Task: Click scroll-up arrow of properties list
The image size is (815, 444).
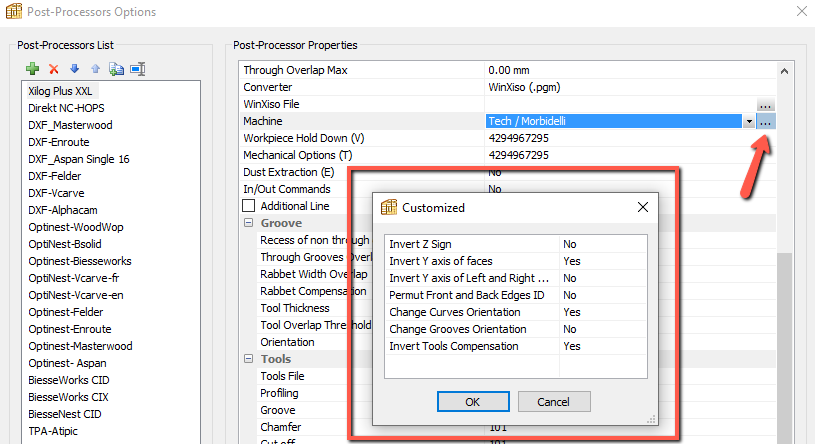Action: [x=784, y=71]
